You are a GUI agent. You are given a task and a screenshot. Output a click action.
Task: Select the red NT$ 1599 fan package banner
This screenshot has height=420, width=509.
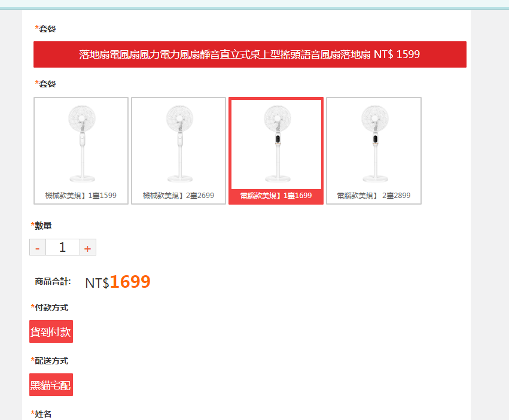click(x=249, y=54)
